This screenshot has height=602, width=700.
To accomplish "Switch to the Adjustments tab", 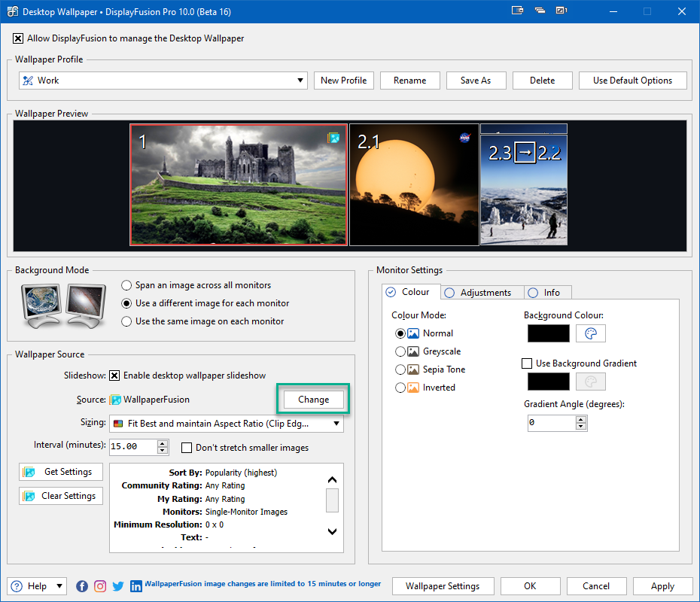I will [482, 292].
